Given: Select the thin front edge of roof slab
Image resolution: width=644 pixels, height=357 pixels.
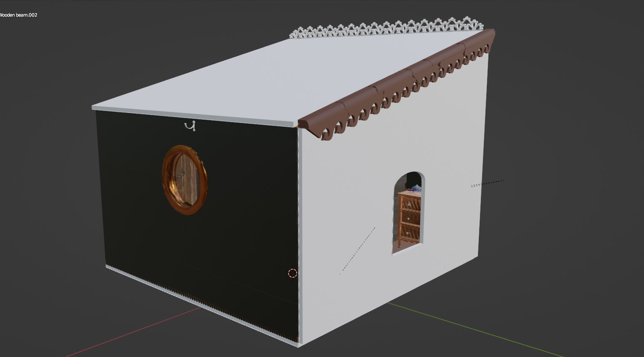Looking at the screenshot, I should (x=191, y=115).
